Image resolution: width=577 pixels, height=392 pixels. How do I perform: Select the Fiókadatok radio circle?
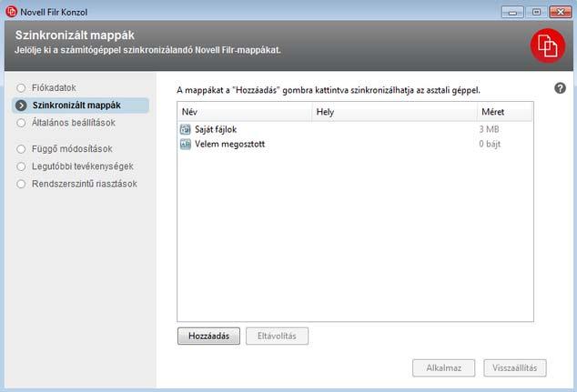coord(21,88)
